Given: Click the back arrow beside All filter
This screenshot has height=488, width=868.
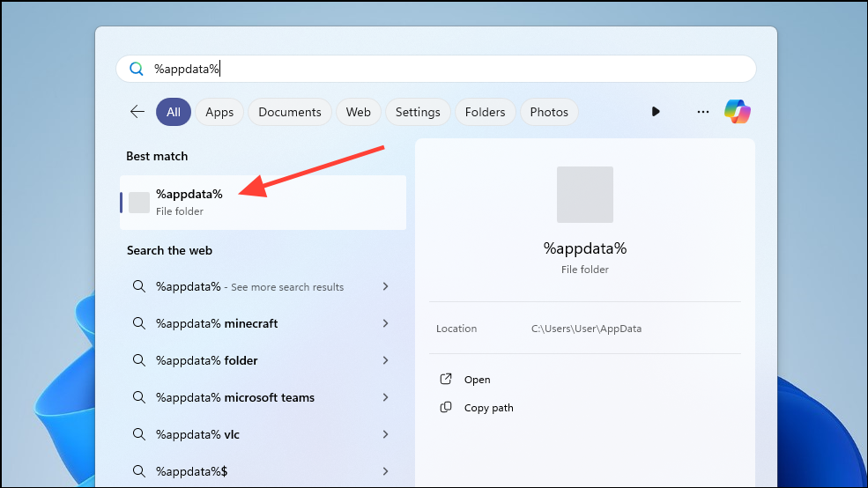Looking at the screenshot, I should click(137, 112).
